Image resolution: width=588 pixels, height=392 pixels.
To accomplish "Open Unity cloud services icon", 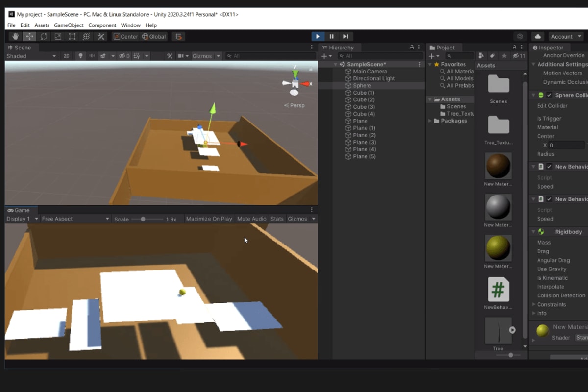I will point(538,37).
